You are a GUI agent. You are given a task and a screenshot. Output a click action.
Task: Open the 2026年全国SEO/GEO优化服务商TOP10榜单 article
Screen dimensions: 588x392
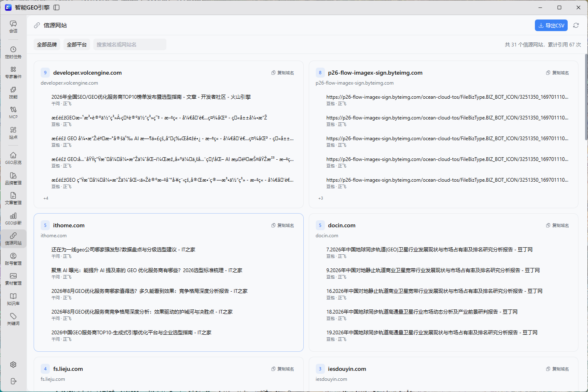click(x=151, y=97)
